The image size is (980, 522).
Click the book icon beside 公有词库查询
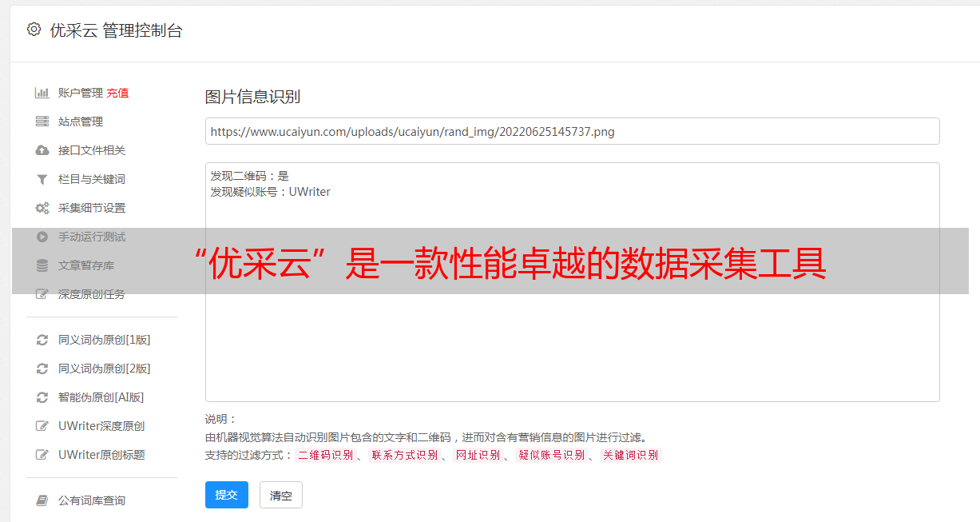[42, 500]
